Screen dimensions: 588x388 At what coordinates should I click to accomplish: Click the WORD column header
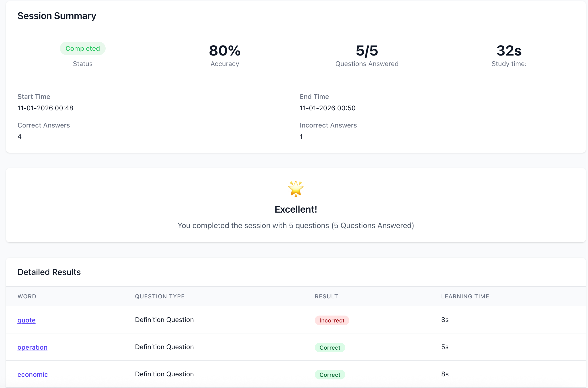point(27,296)
